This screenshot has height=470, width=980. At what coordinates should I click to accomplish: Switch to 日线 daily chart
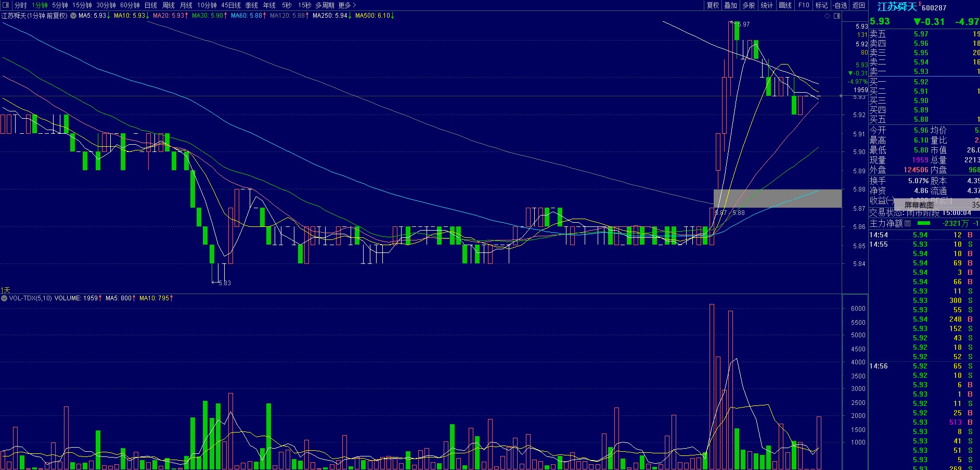(x=151, y=5)
